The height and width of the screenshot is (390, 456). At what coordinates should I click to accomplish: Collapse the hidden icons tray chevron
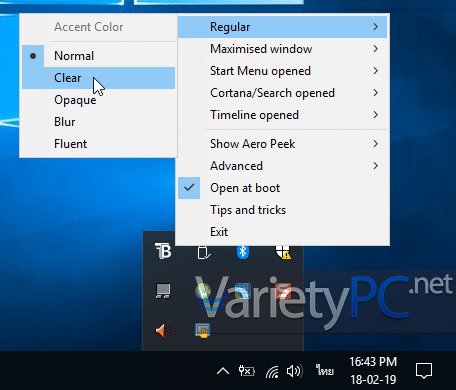tap(223, 371)
